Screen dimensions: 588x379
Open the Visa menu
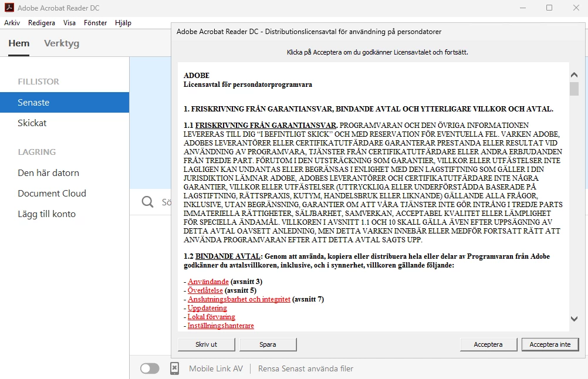[69, 23]
